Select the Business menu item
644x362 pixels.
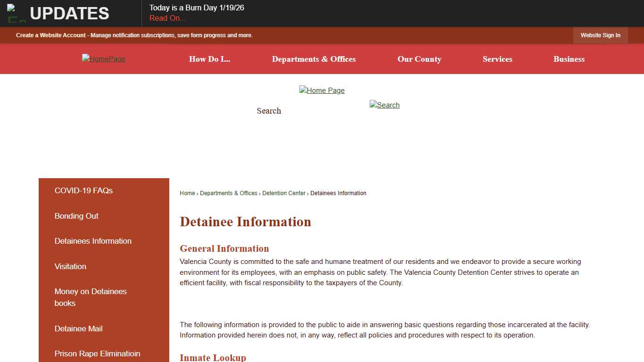pos(569,59)
